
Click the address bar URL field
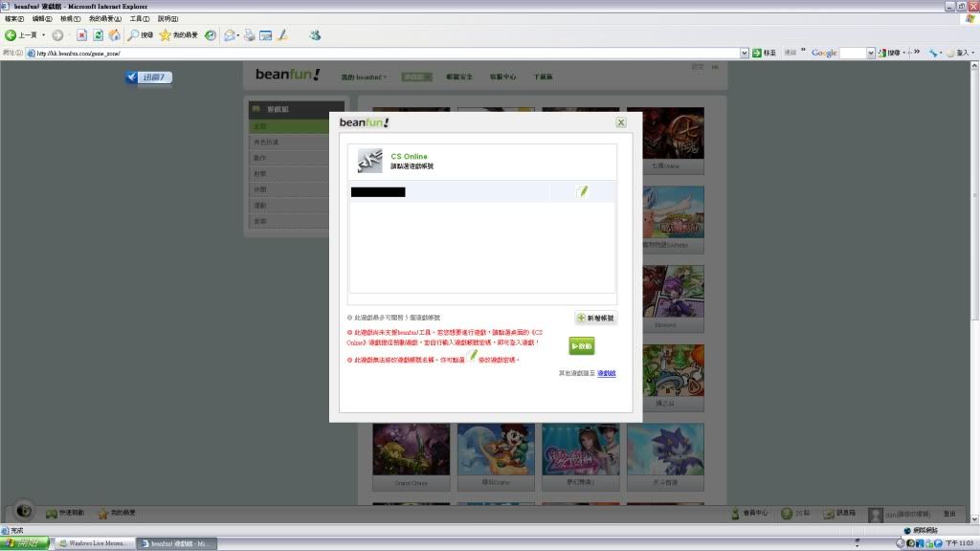[383, 54]
